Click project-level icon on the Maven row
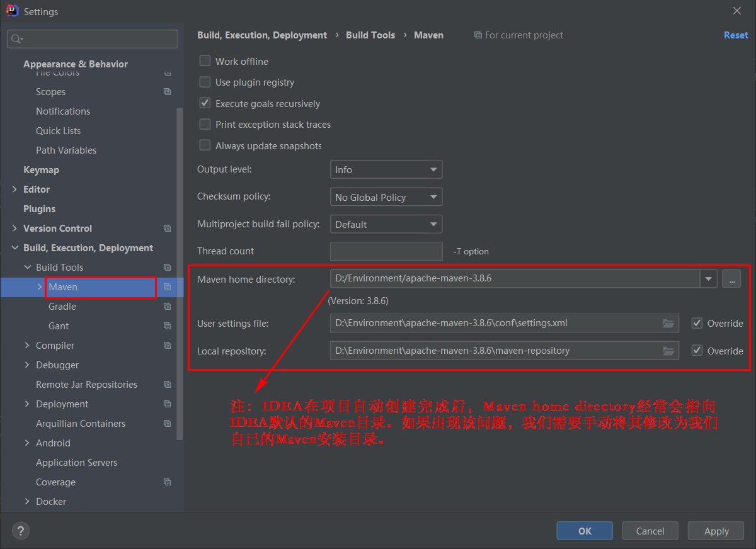The height and width of the screenshot is (549, 756). coord(167,287)
